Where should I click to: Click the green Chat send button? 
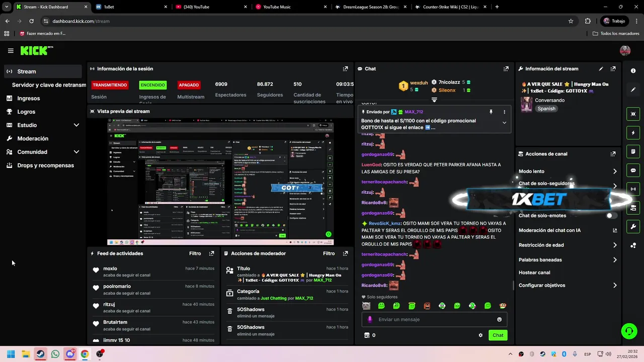tap(498, 335)
